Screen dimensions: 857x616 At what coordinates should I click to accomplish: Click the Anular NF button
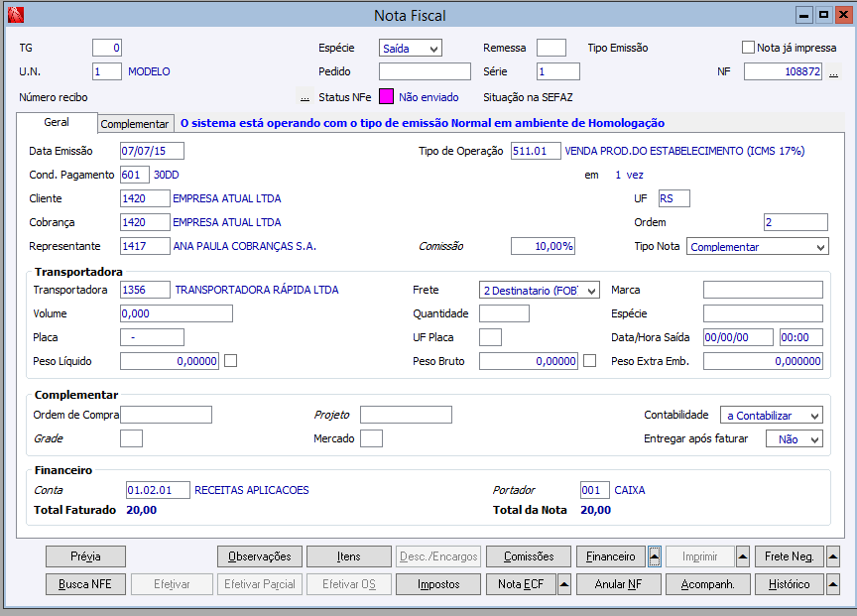[619, 585]
